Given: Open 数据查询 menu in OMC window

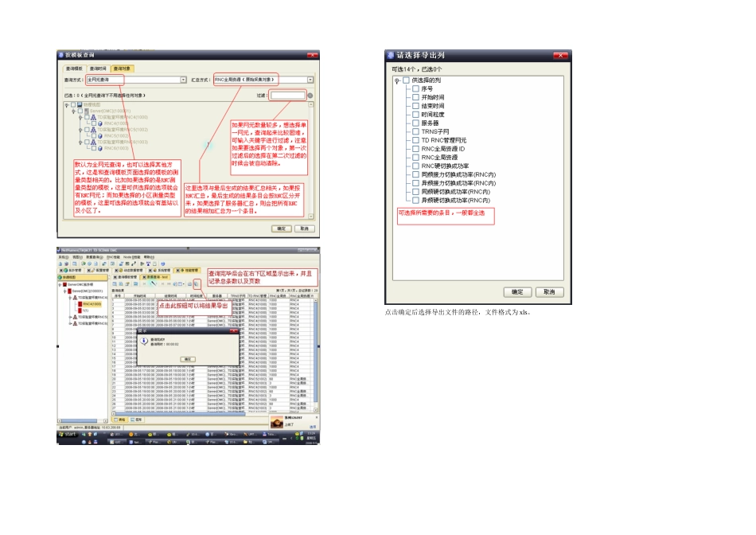Looking at the screenshot, I should [95, 257].
